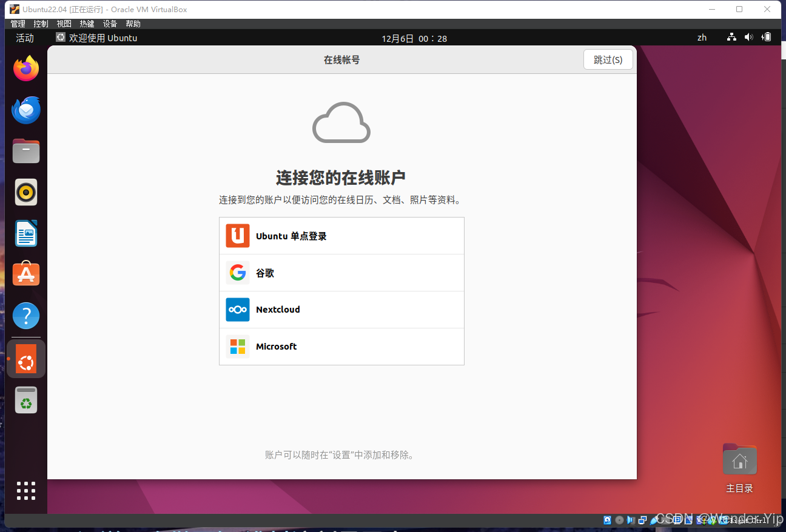
Task: Click the Ubuntu single sign-on logo
Action: click(238, 236)
